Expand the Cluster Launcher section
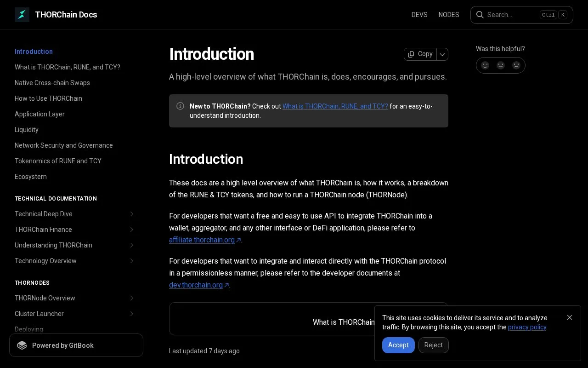 132,314
